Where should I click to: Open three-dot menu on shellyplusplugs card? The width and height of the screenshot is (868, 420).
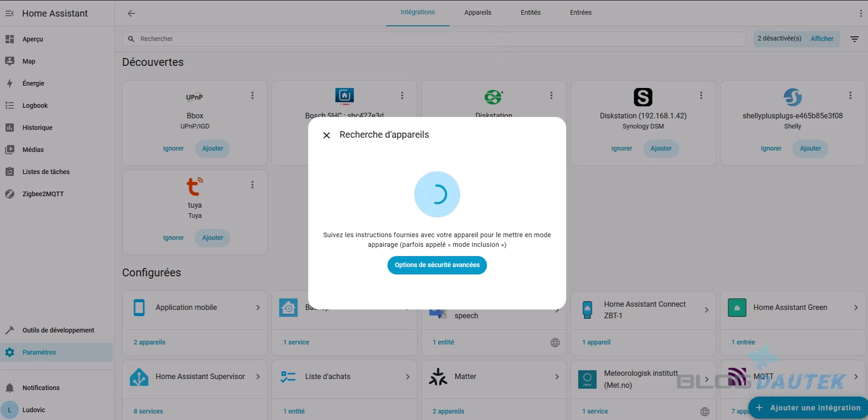(850, 95)
